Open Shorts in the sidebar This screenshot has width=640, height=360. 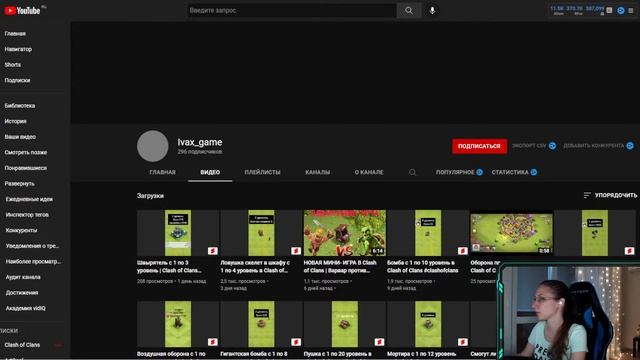(13, 64)
